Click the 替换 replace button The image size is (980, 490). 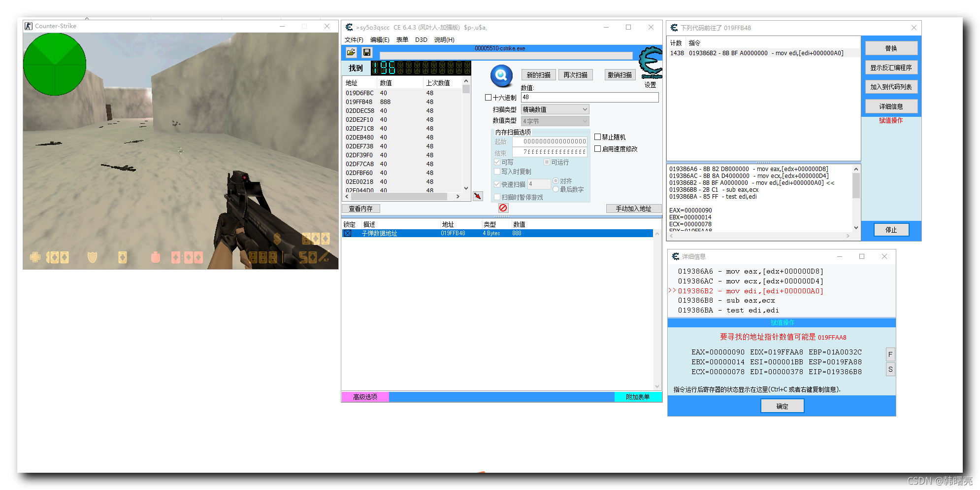891,48
